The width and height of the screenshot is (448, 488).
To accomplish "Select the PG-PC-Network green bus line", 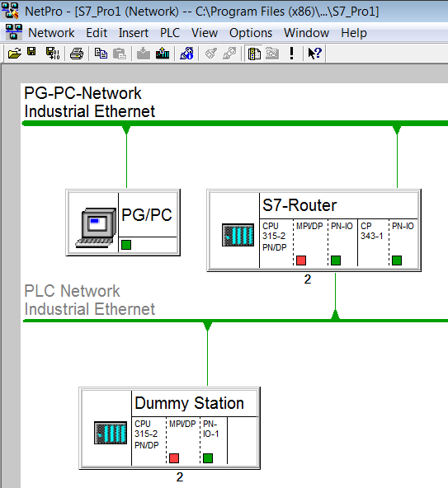I will (x=235, y=124).
